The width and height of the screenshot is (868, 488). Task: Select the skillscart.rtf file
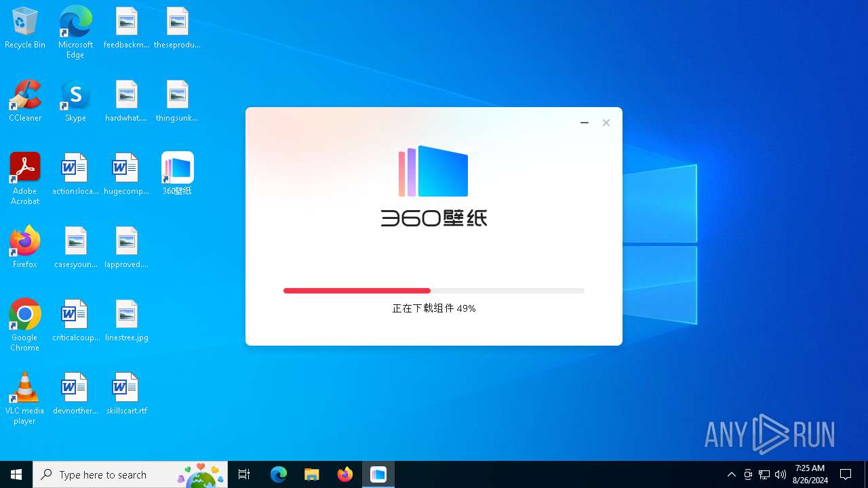point(126,394)
